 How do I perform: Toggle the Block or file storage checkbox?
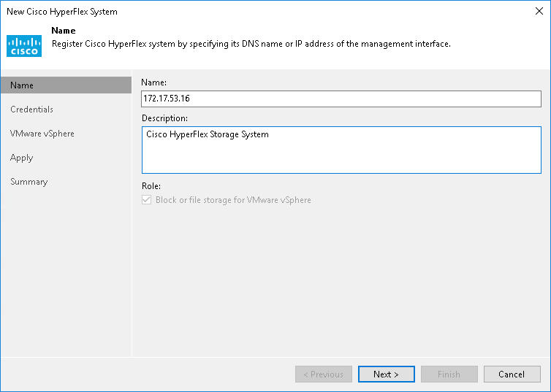147,200
